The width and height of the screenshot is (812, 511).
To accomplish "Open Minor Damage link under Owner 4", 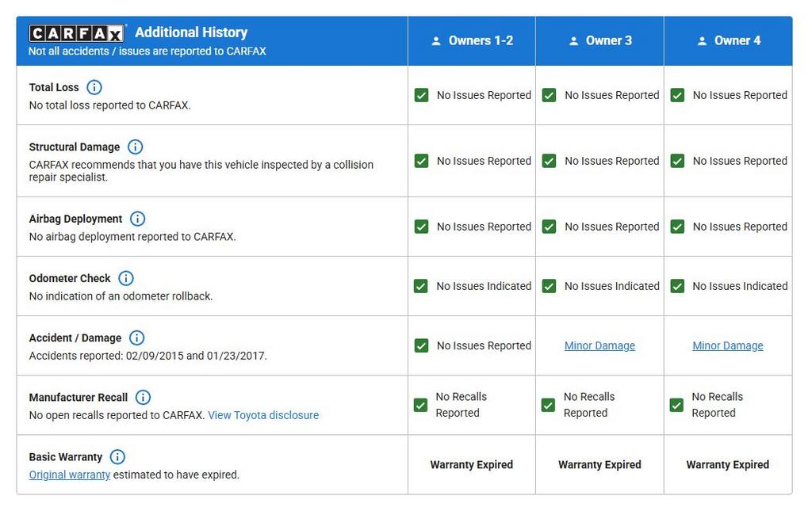I will tap(728, 345).
